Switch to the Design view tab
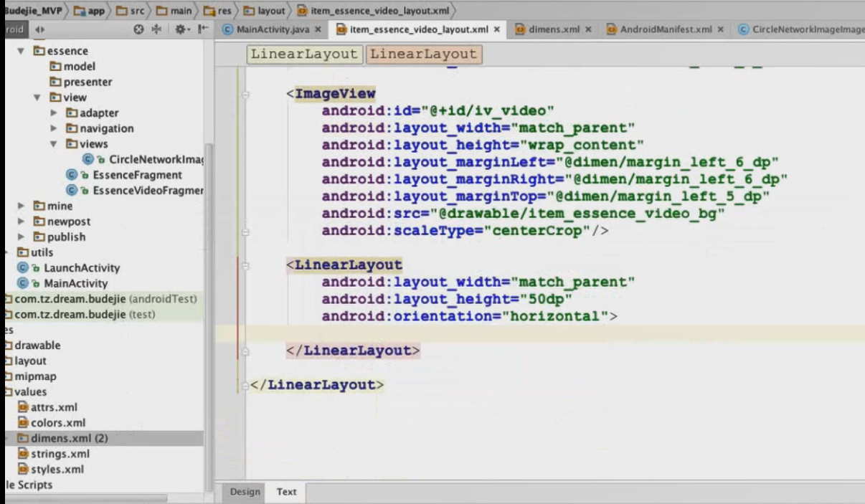This screenshot has height=504, width=865. 245,492
